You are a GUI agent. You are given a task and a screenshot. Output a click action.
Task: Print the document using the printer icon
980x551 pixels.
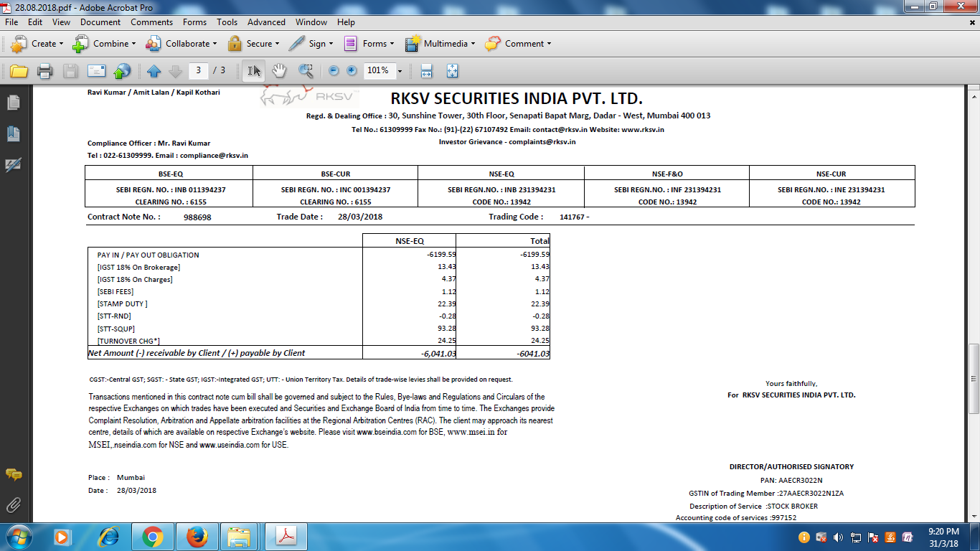pos(44,71)
